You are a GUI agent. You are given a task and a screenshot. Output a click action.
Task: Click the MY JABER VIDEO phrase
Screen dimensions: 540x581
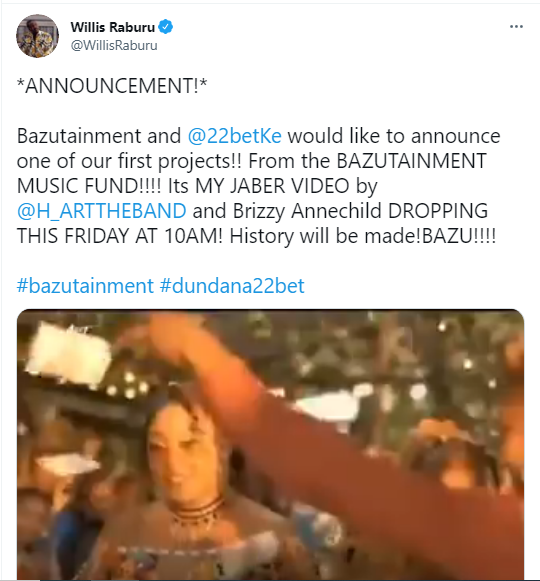coord(272,186)
